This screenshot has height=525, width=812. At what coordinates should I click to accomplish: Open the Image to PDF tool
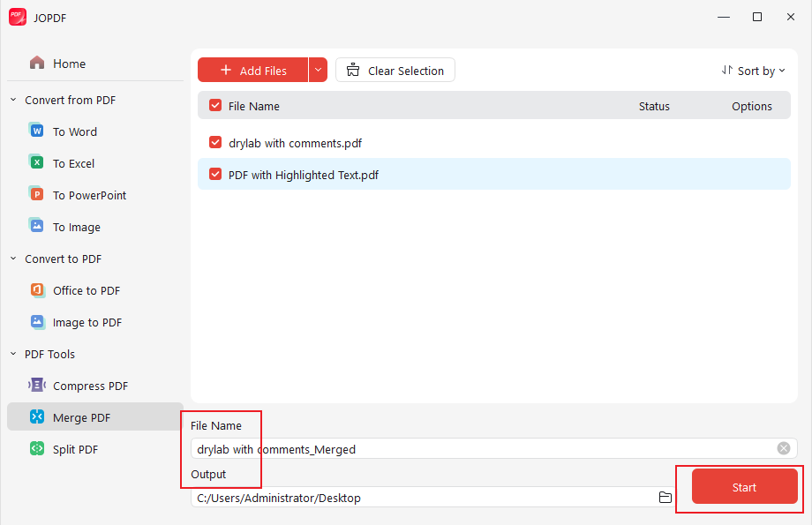point(36,321)
